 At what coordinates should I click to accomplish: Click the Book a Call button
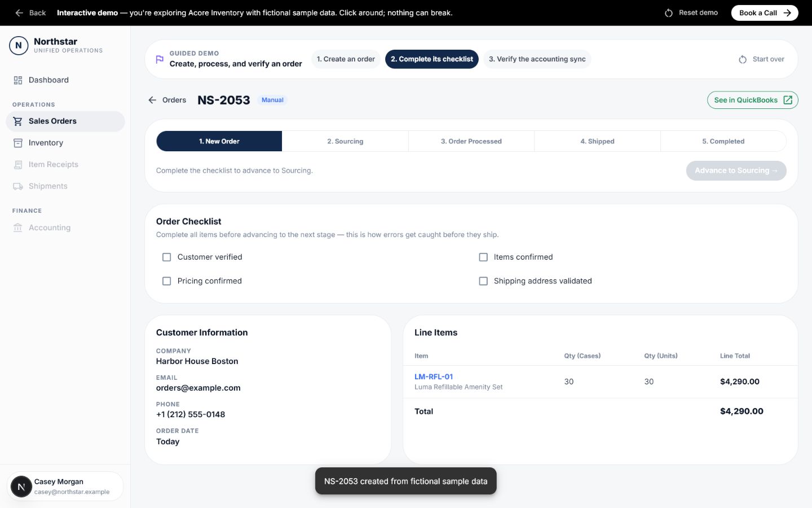coord(765,13)
